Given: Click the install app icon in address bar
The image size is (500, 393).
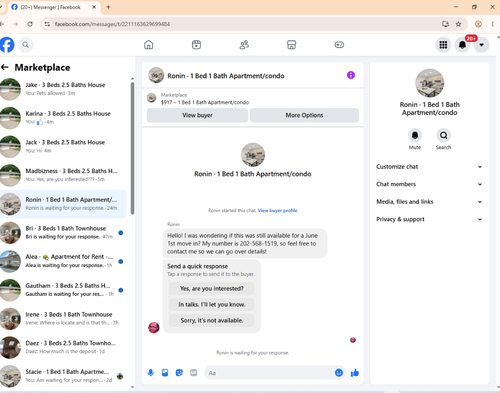Looking at the screenshot, I should (445, 24).
